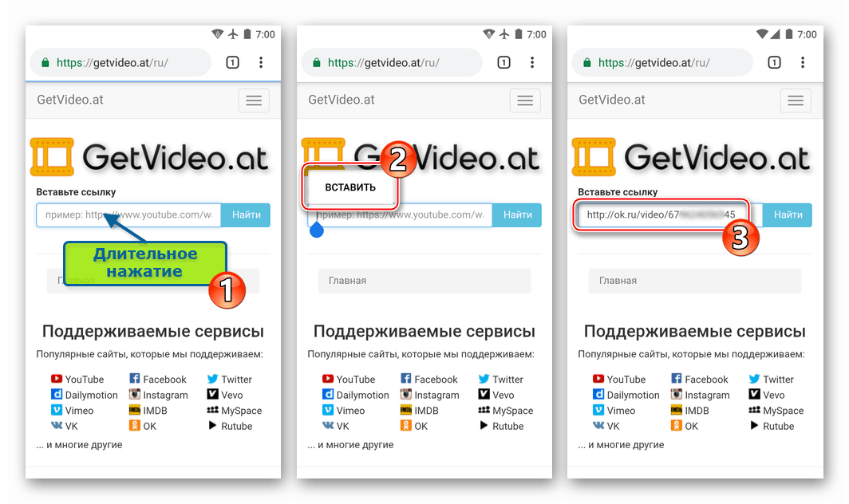The width and height of the screenshot is (849, 504).
Task: Click Найти button in the middle screen
Action: [518, 215]
